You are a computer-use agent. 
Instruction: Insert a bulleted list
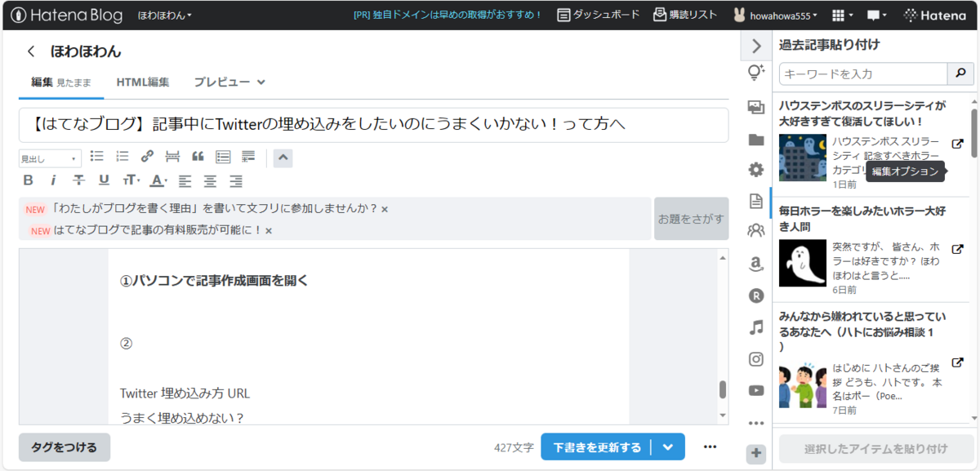click(x=96, y=156)
